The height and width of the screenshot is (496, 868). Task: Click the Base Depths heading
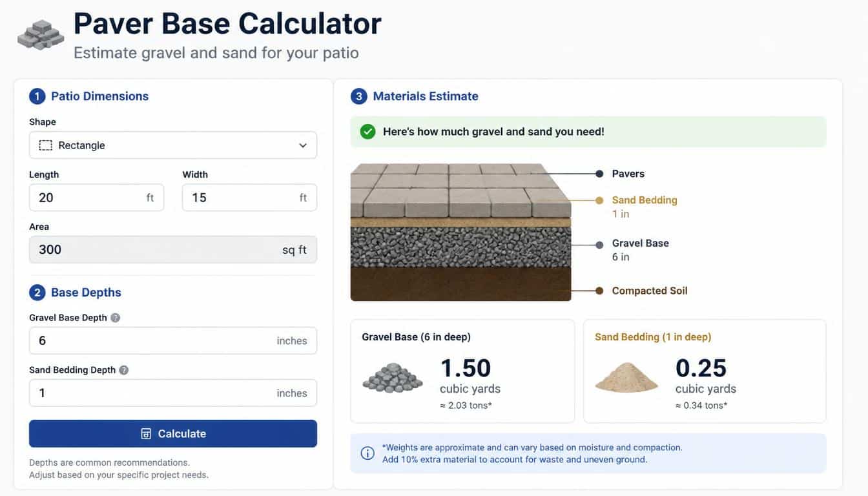tap(86, 293)
